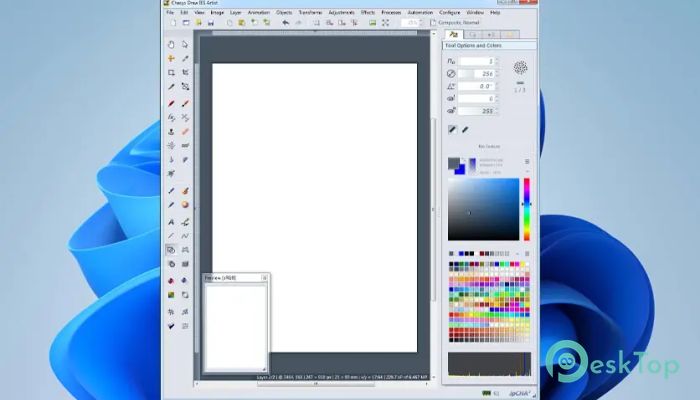Screen dimensions: 700x400
Task: Toggle the first brush mode icon
Action: click(452, 129)
